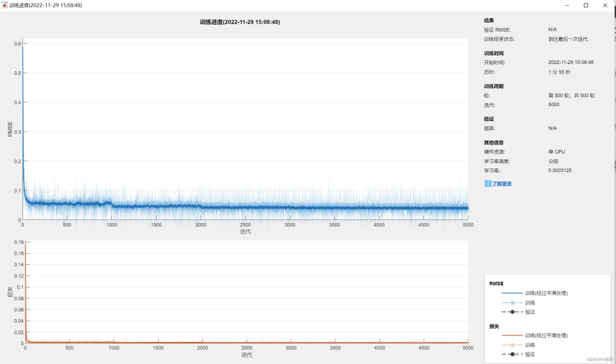This screenshot has width=616, height=364.
Task: Click the 损失 y-axis label of the lower plot
Action: [x=10, y=292]
